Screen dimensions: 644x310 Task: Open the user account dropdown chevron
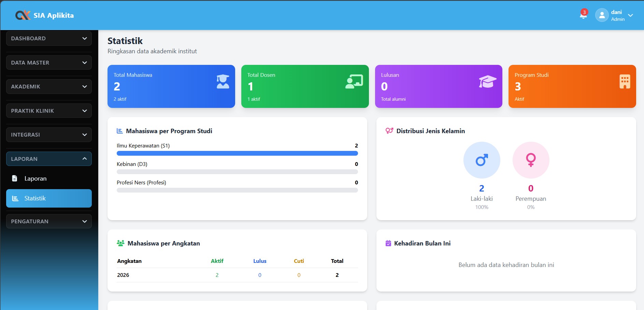tap(630, 15)
